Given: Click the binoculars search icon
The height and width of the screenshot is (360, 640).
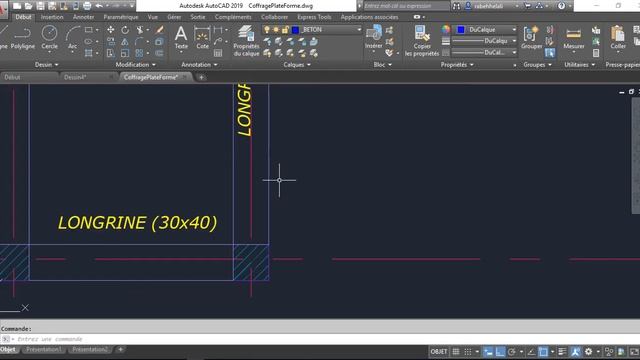Looking at the screenshot, I should 456,6.
